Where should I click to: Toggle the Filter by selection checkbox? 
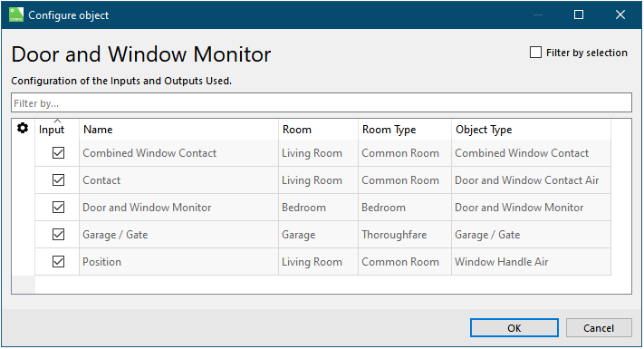pyautogui.click(x=535, y=53)
